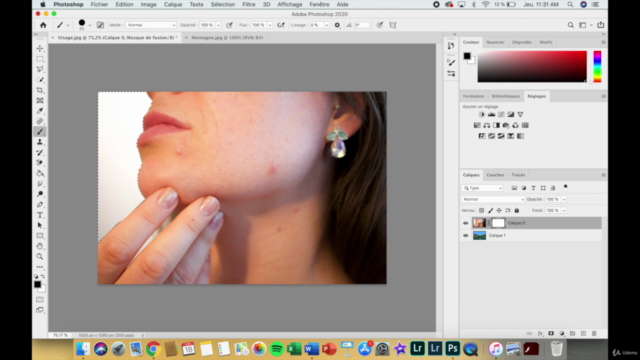
Task: Add a Brightness/Contrast adjustment
Action: (x=482, y=115)
